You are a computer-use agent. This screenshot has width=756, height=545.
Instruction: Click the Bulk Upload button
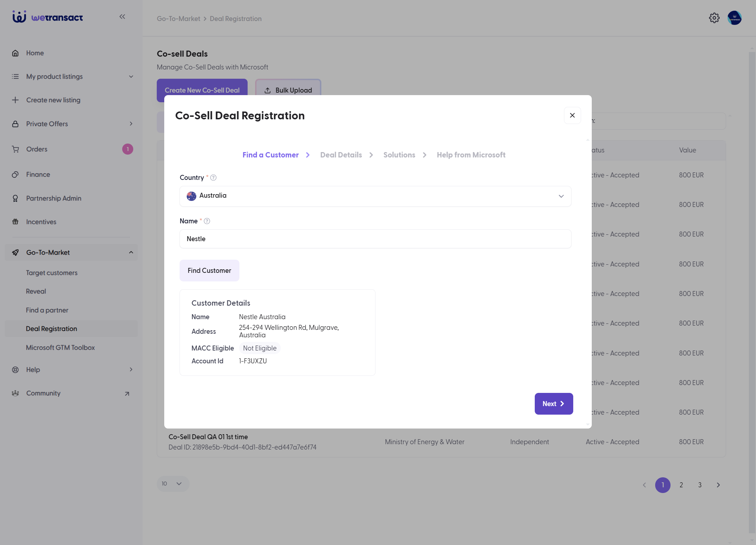click(x=288, y=90)
